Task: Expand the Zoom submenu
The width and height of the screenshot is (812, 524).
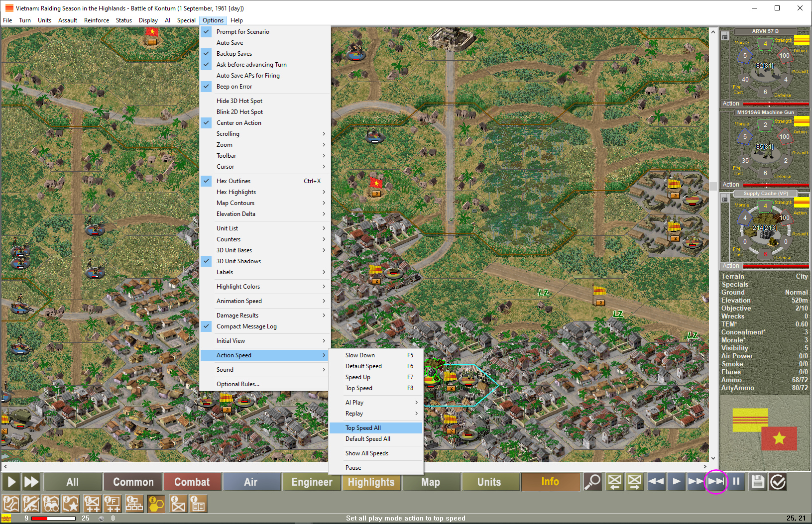Action: click(x=265, y=145)
